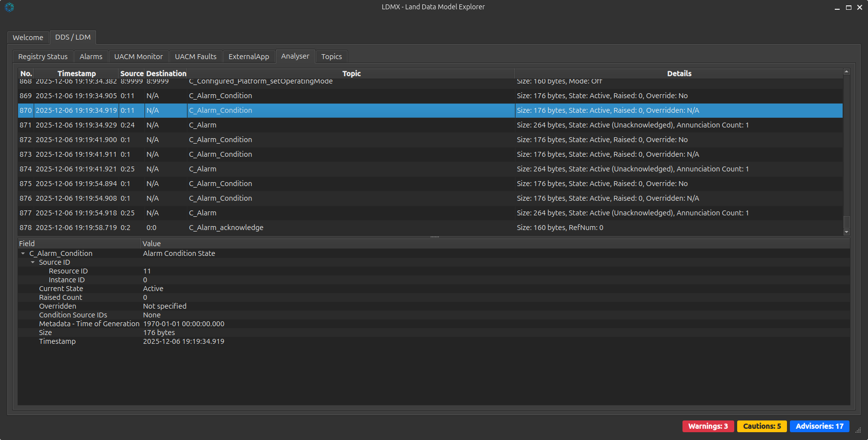Click the LDMX application logo icon
868x440 pixels.
click(9, 8)
